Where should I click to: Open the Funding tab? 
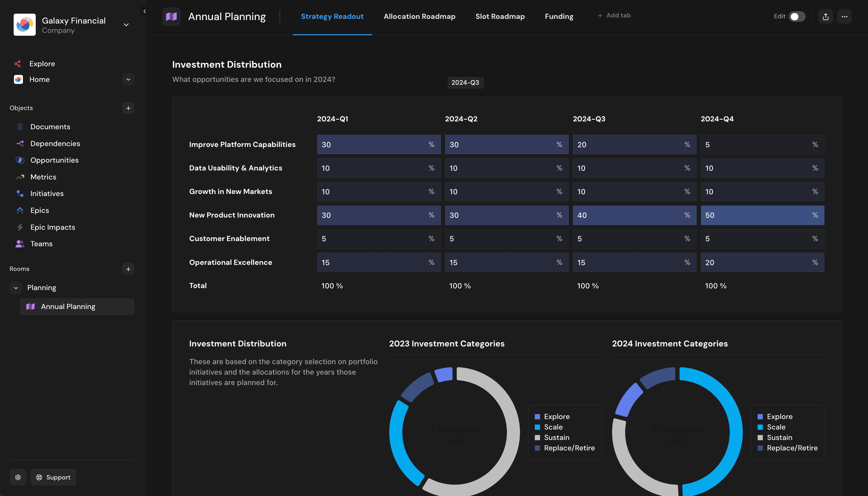point(559,16)
